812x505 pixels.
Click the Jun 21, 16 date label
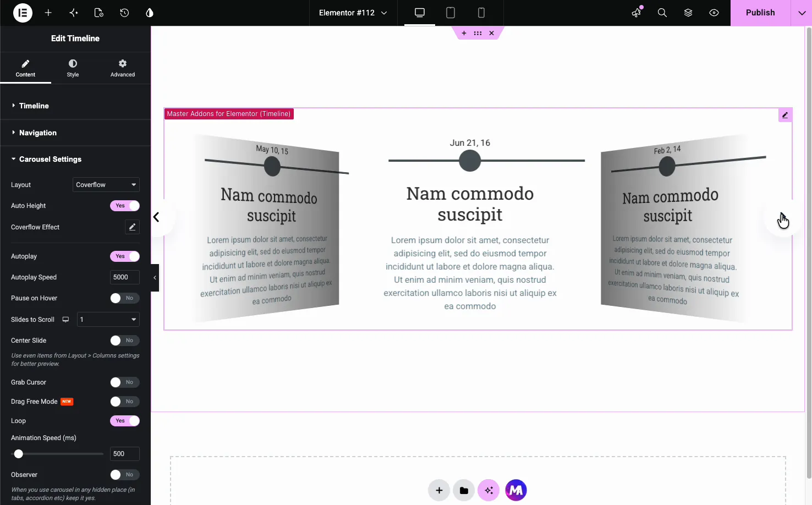(470, 143)
